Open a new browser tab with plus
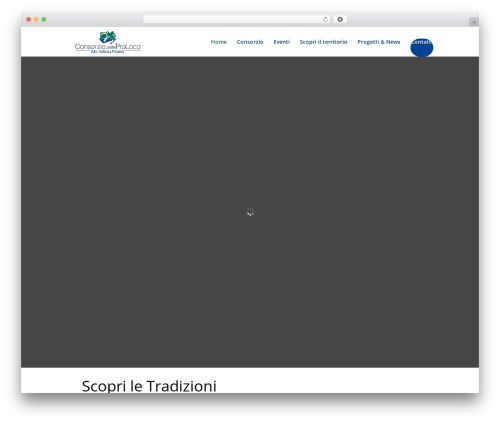500x423 pixels. tap(474, 22)
